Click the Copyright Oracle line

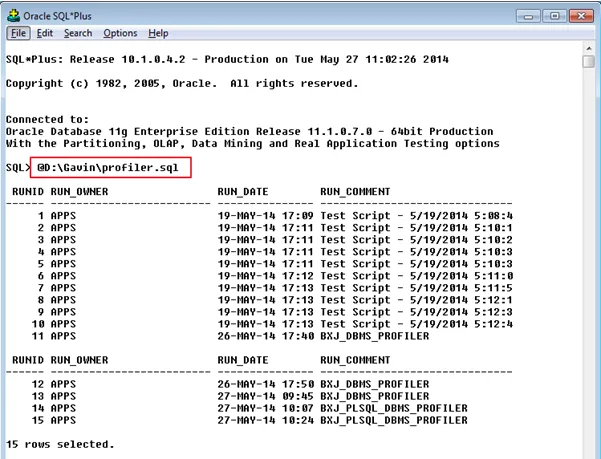[x=182, y=84]
